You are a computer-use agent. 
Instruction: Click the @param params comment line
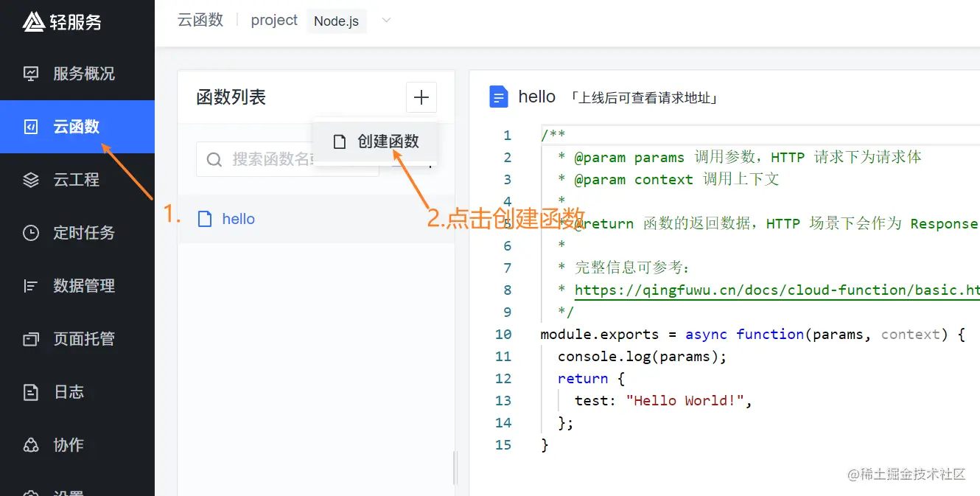[x=740, y=157]
